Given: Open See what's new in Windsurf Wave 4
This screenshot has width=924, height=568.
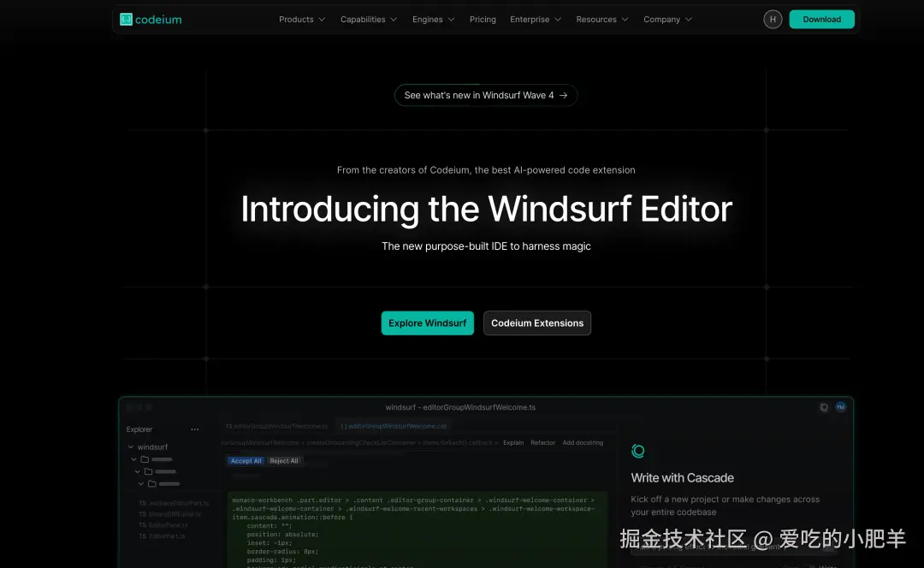Looking at the screenshot, I should pos(486,96).
